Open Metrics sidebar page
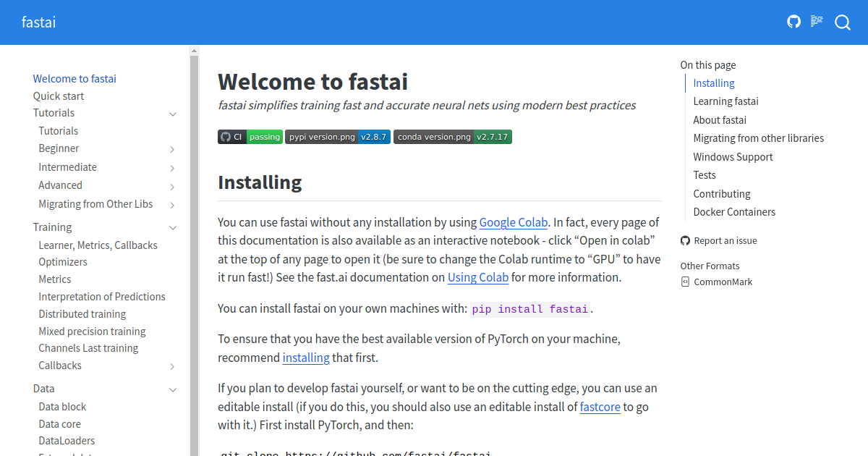This screenshot has height=456, width=868. click(x=55, y=279)
